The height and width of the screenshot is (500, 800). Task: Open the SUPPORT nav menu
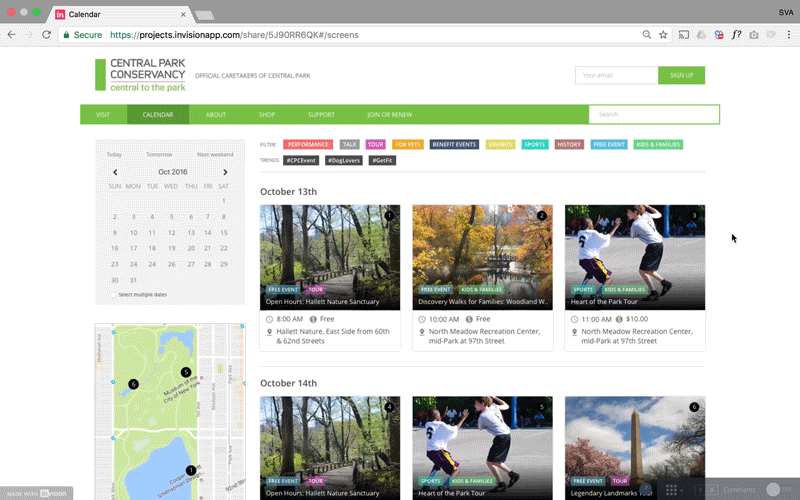pos(321,115)
